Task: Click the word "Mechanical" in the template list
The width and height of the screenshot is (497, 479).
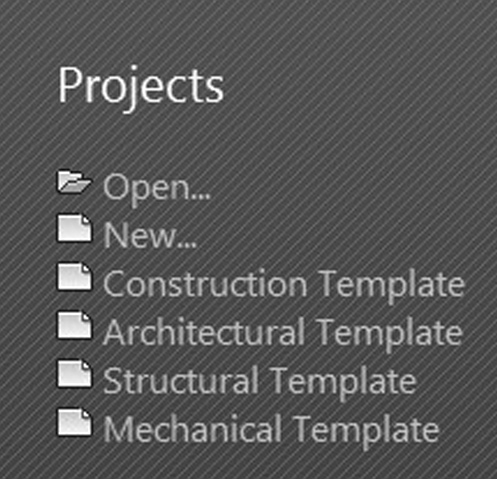Action: point(193,429)
